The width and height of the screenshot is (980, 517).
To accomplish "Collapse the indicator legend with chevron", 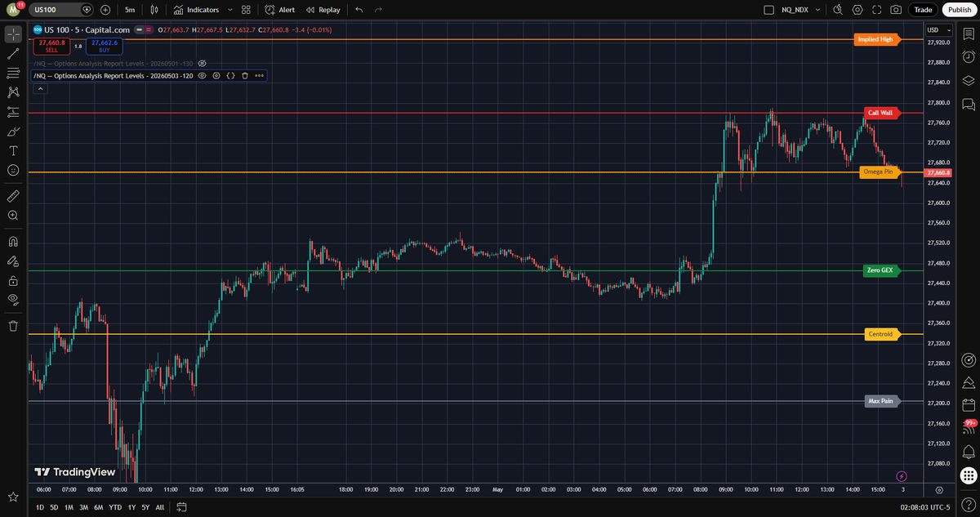I will [39, 88].
